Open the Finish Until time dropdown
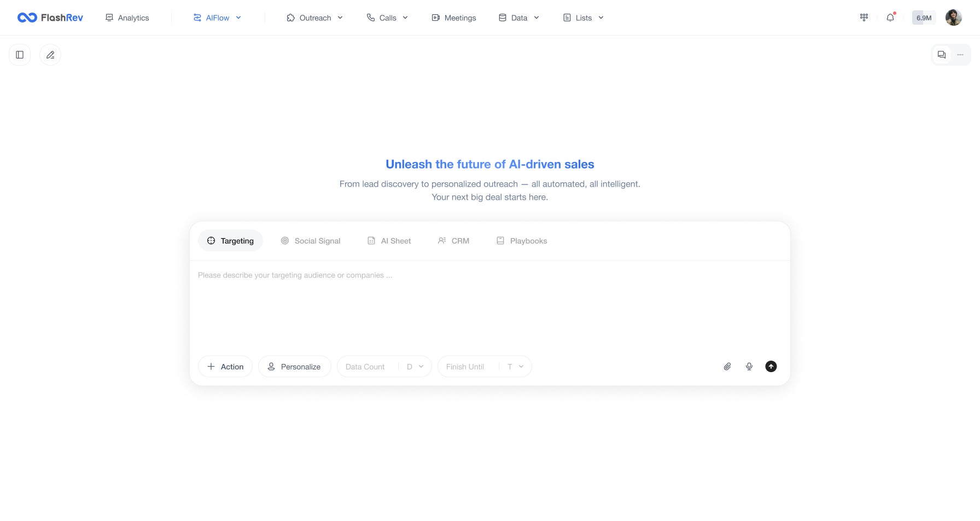The height and width of the screenshot is (521, 980). point(515,367)
